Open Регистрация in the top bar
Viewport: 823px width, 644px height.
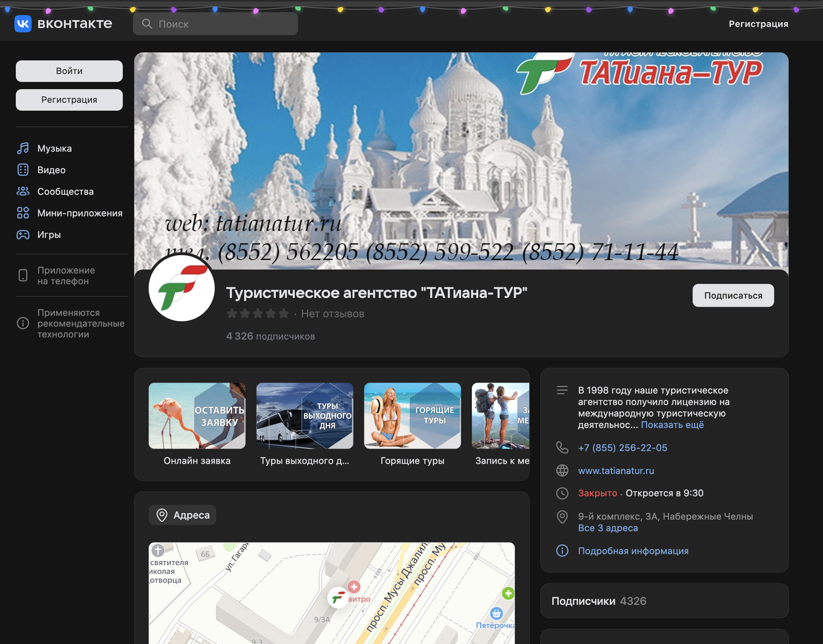coord(759,24)
